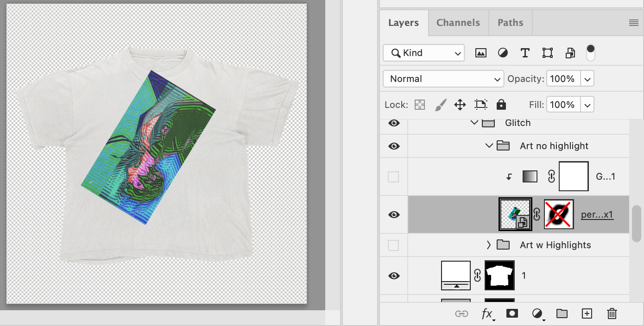Viewport: 644px width, 326px height.
Task: Switch to the Paths tab
Action: click(x=511, y=23)
